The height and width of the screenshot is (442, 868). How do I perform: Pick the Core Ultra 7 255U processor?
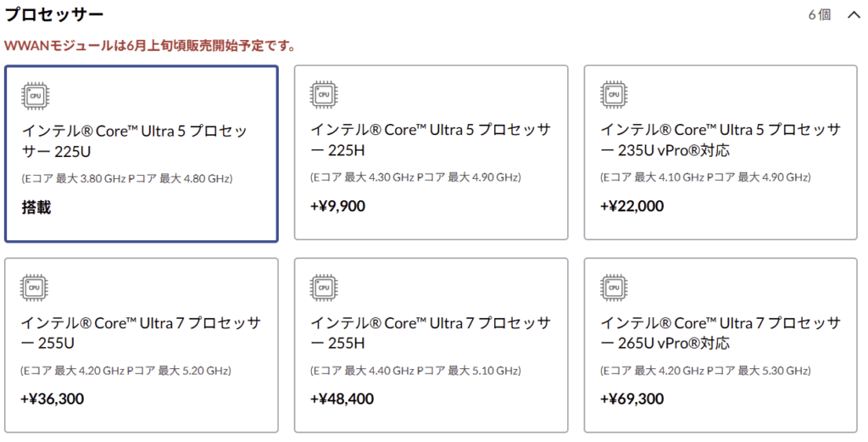point(142,345)
